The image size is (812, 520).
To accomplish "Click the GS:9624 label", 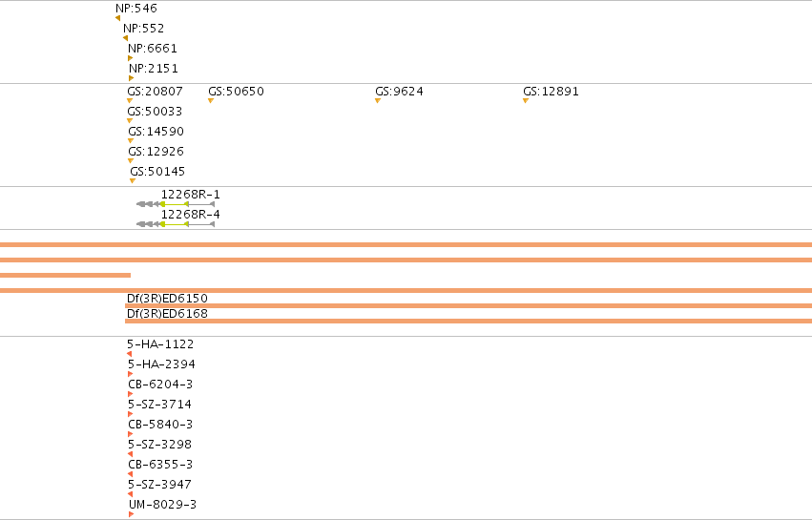I will 399,92.
